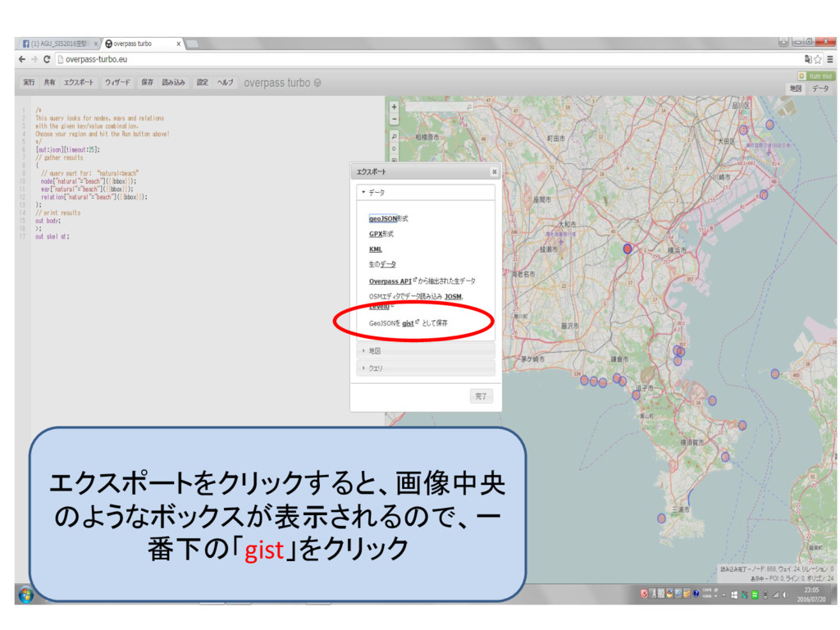Zoom in on the map with plus button
The image size is (840, 630).
(394, 107)
